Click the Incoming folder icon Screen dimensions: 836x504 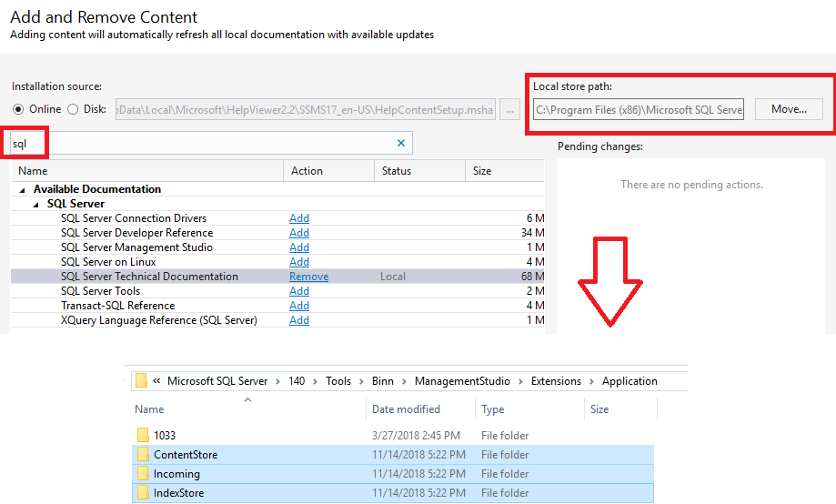143,474
